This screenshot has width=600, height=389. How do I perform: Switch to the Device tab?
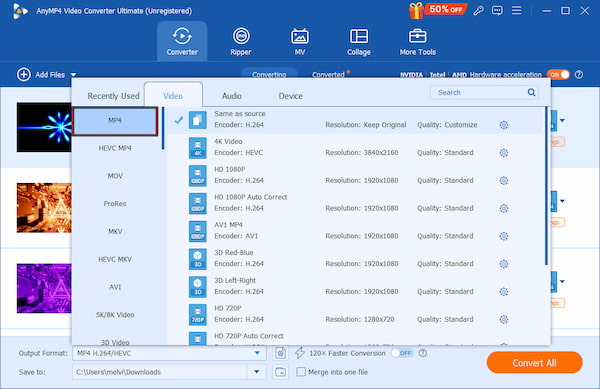click(x=290, y=96)
